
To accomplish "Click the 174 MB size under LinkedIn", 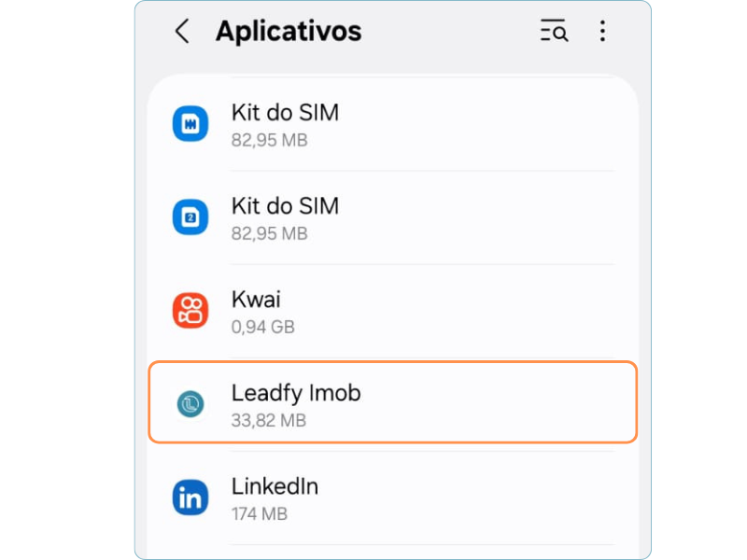I will [x=259, y=514].
